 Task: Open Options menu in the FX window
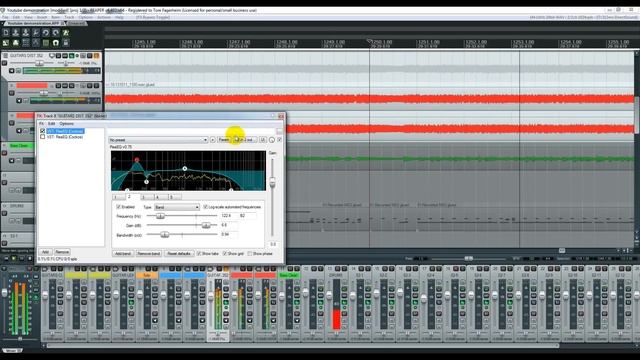point(67,123)
